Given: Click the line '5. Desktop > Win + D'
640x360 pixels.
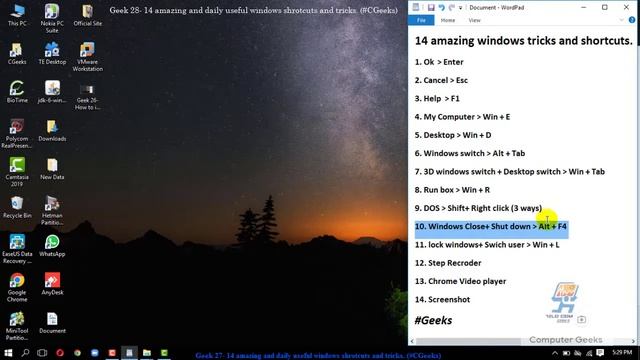Looking at the screenshot, I should click(453, 135).
